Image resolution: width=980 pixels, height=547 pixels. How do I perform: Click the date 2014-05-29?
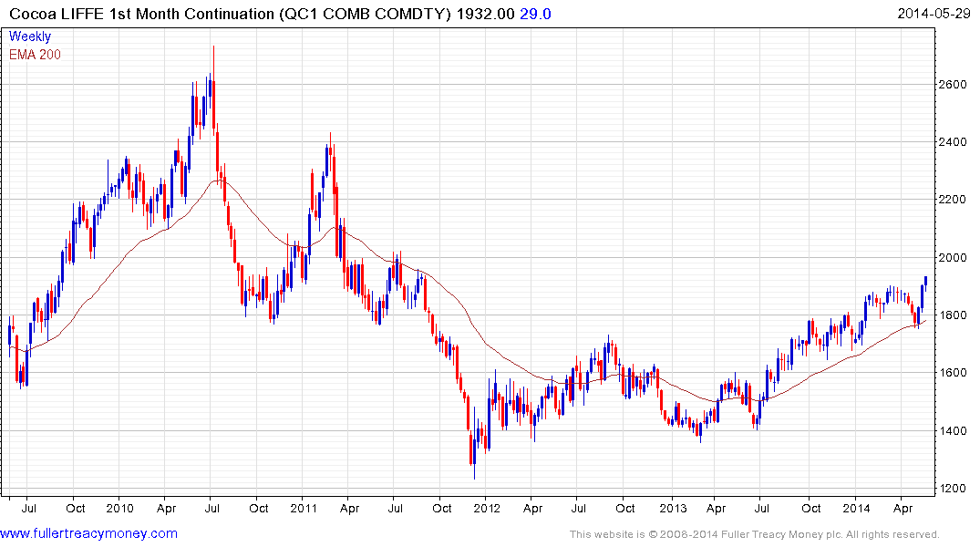click(x=934, y=14)
